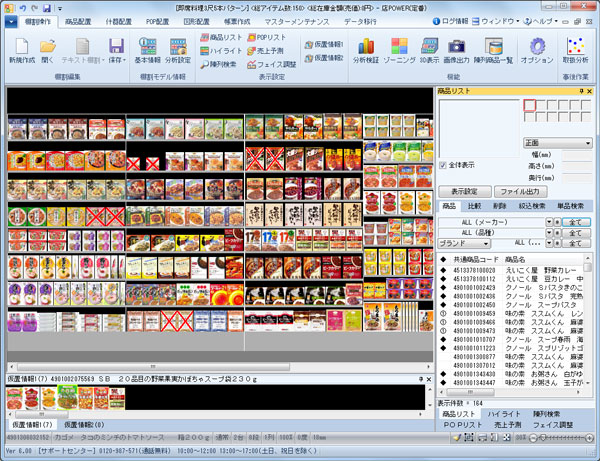Screen dimensions: 600x461
Task: Select row 4513378100020 えいこく屋 野菜カレー
Action: coord(511,270)
